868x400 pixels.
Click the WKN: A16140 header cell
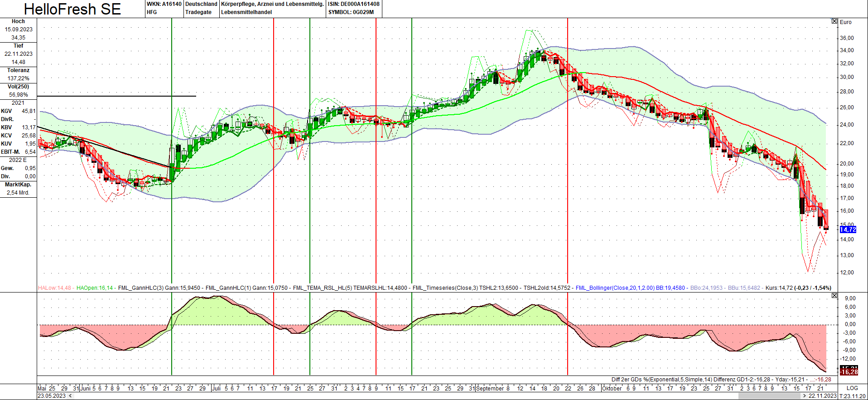tap(164, 4)
